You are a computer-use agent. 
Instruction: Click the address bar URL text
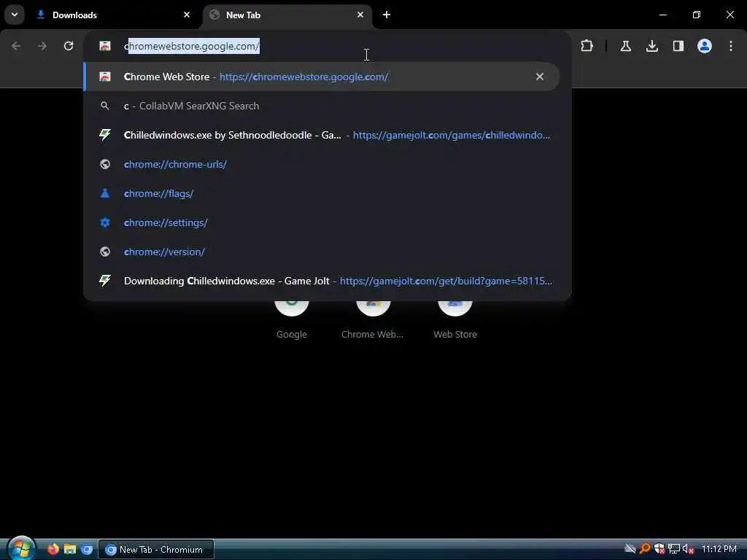click(192, 46)
